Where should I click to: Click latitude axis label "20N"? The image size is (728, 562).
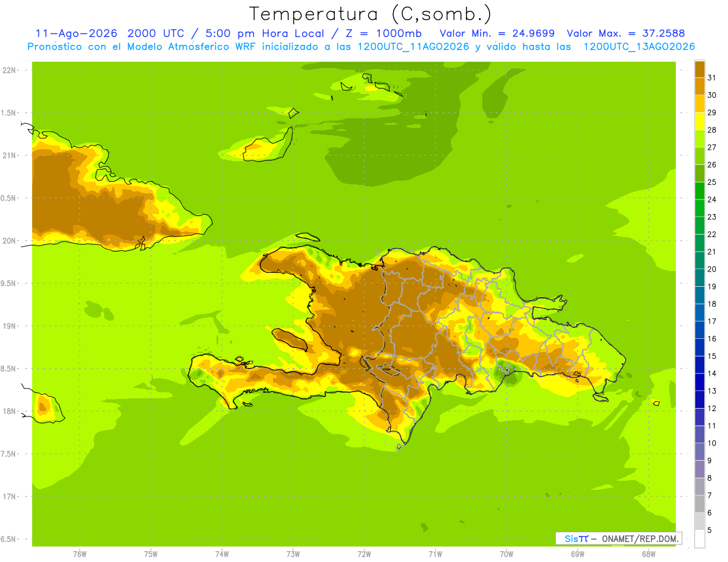pyautogui.click(x=10, y=241)
